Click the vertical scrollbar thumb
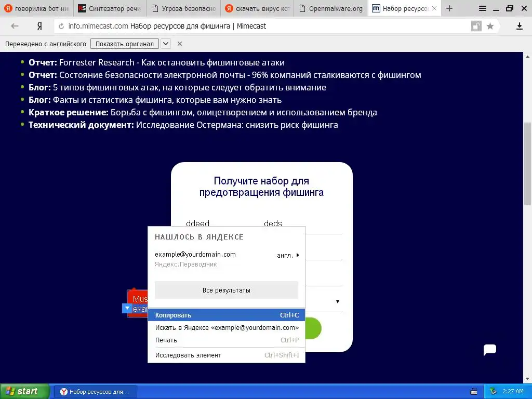 [x=527, y=164]
